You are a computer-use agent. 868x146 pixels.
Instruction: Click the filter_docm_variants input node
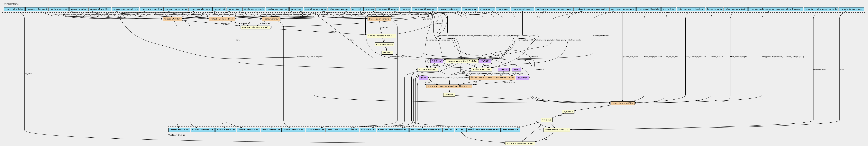click(x=339, y=9)
